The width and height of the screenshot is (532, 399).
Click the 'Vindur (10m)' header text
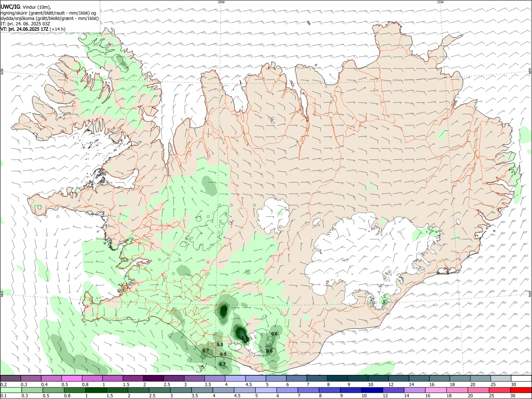(x=36, y=7)
